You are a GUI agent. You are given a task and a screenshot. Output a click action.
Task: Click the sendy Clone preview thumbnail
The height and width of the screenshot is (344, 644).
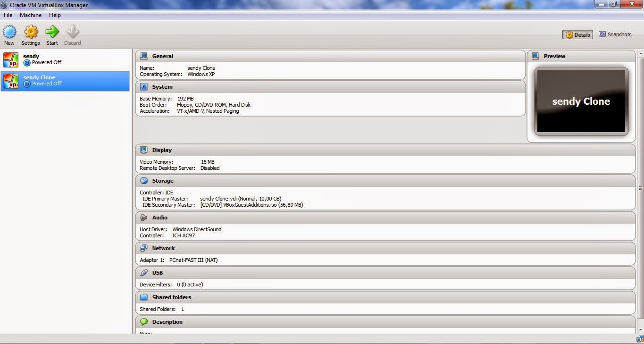click(x=581, y=101)
